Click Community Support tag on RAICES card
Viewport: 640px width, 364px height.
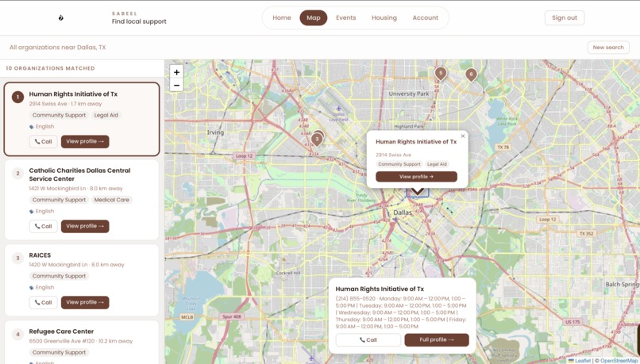pyautogui.click(x=60, y=276)
